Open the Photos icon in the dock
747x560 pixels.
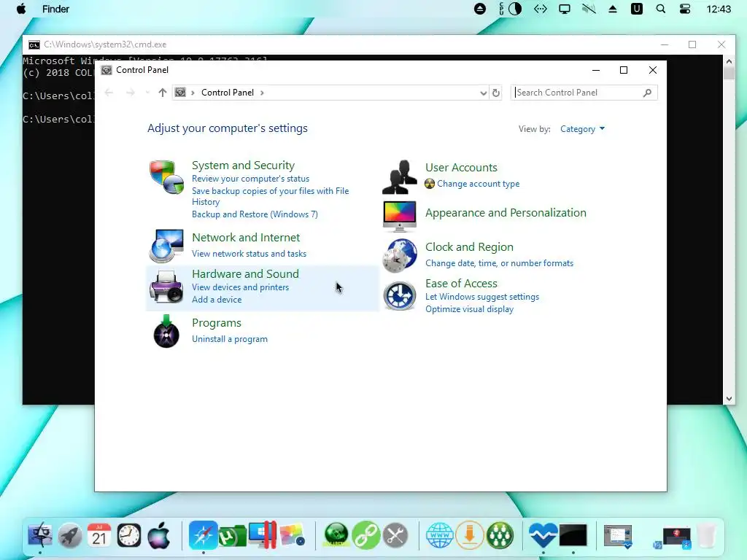(292, 535)
